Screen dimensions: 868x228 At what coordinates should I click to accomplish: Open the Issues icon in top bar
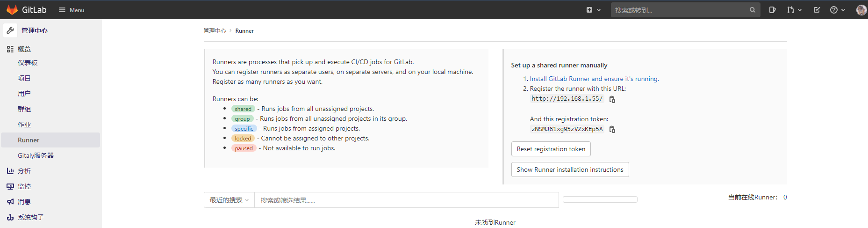(772, 10)
